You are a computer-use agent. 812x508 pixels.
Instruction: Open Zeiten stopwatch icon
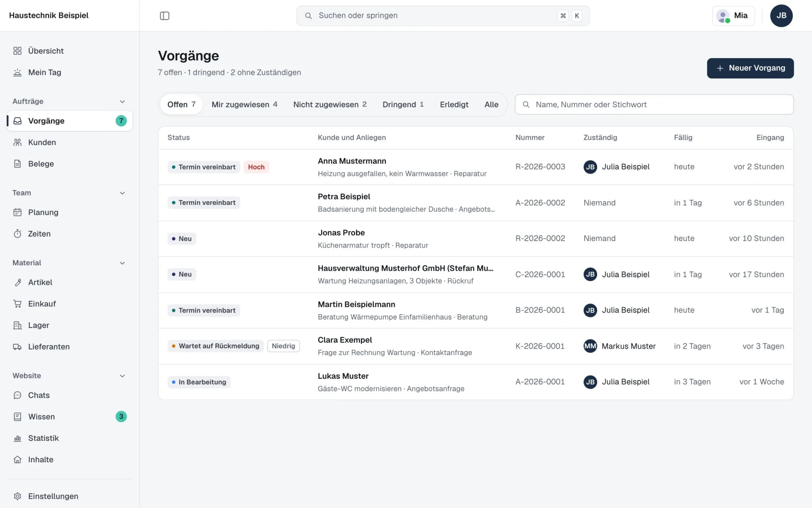coord(17,234)
